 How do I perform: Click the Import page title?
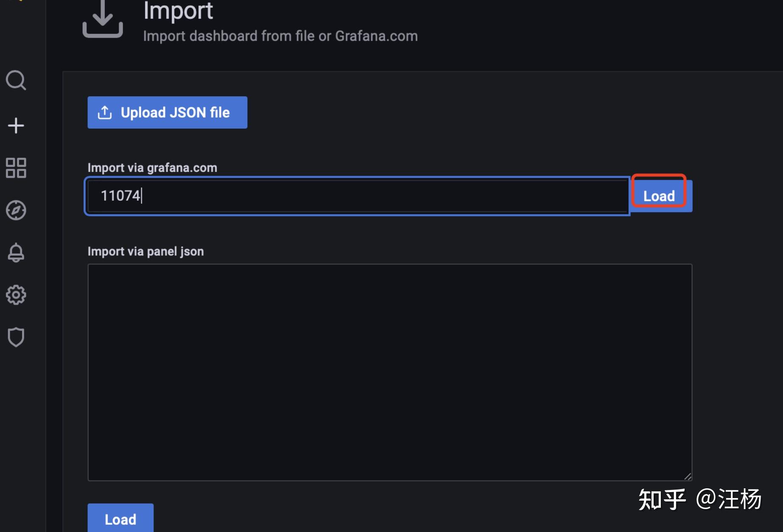[x=178, y=11]
